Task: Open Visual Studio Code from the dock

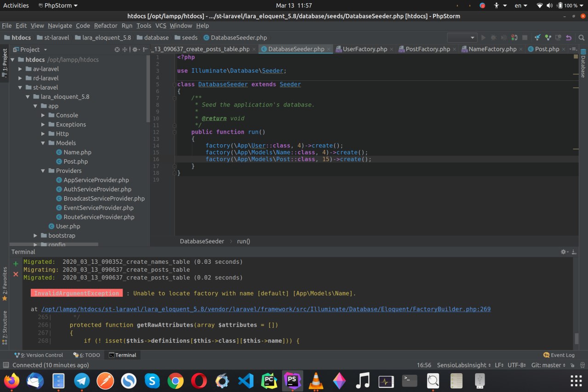Action: [x=246, y=381]
